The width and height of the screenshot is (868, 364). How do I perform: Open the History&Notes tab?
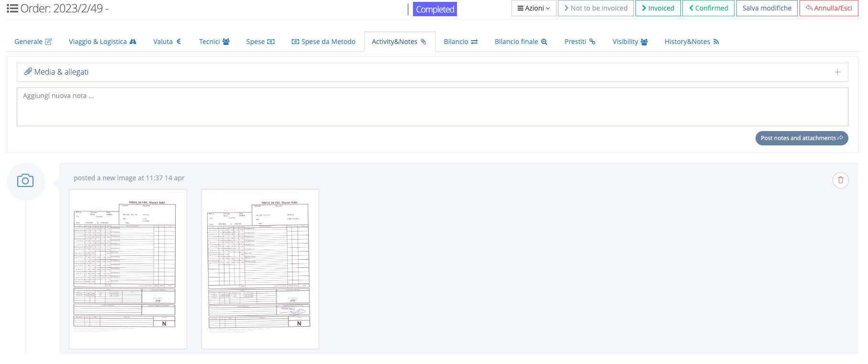691,42
